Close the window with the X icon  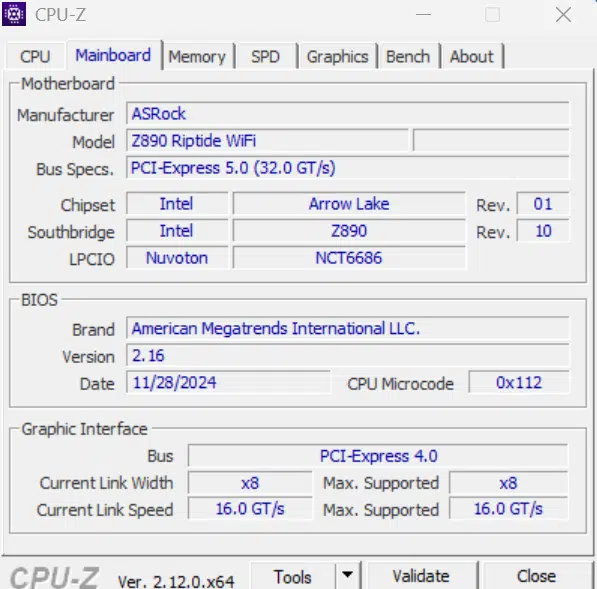(x=563, y=15)
